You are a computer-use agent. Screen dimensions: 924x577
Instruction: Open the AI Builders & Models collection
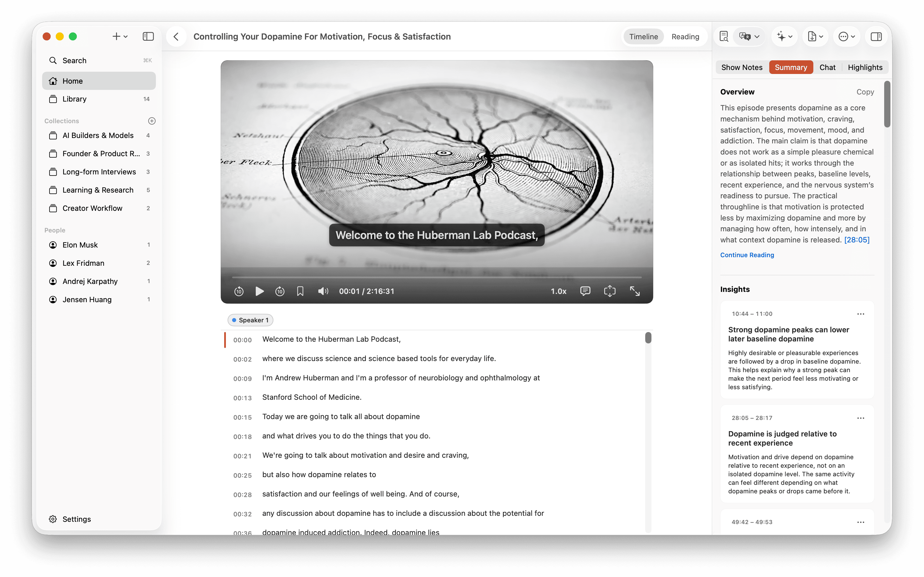99,135
